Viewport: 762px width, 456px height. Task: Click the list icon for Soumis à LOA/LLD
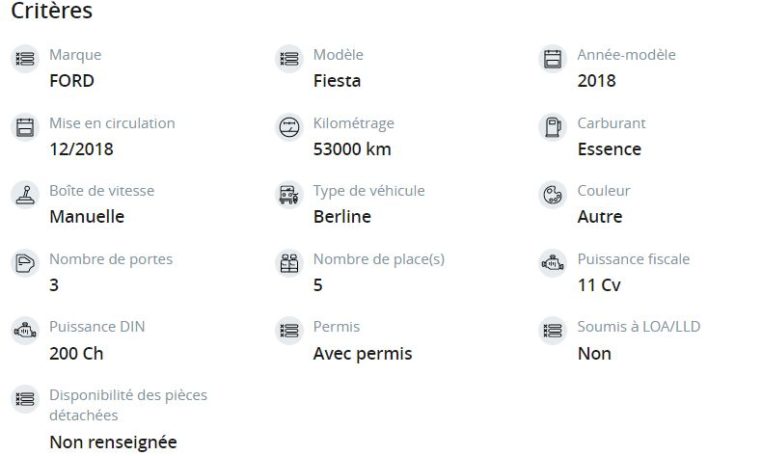[x=553, y=331]
